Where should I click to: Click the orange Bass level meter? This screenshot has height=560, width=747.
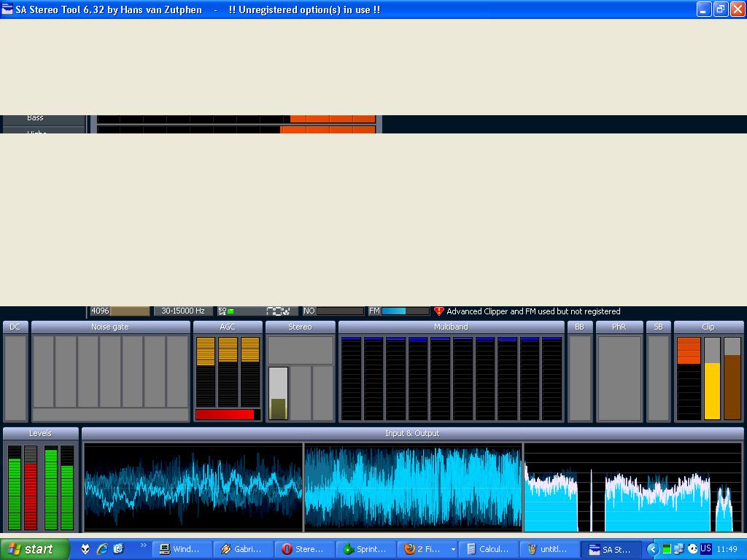click(x=333, y=119)
